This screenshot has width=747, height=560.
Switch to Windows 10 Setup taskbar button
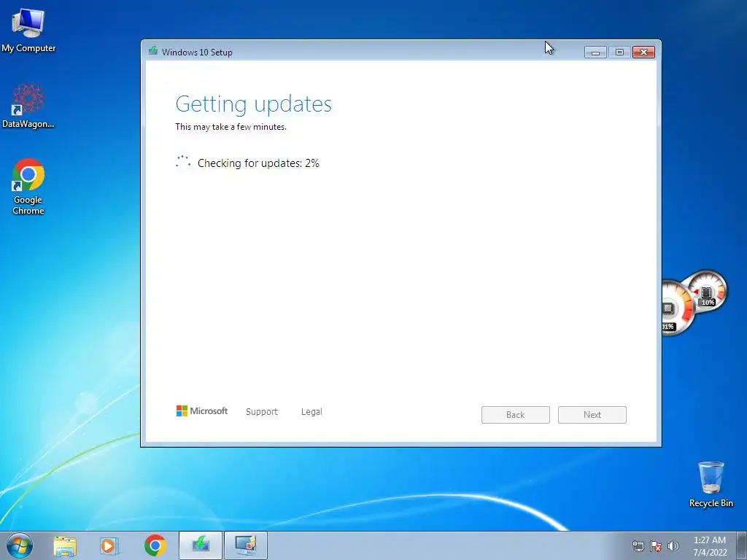click(x=201, y=545)
